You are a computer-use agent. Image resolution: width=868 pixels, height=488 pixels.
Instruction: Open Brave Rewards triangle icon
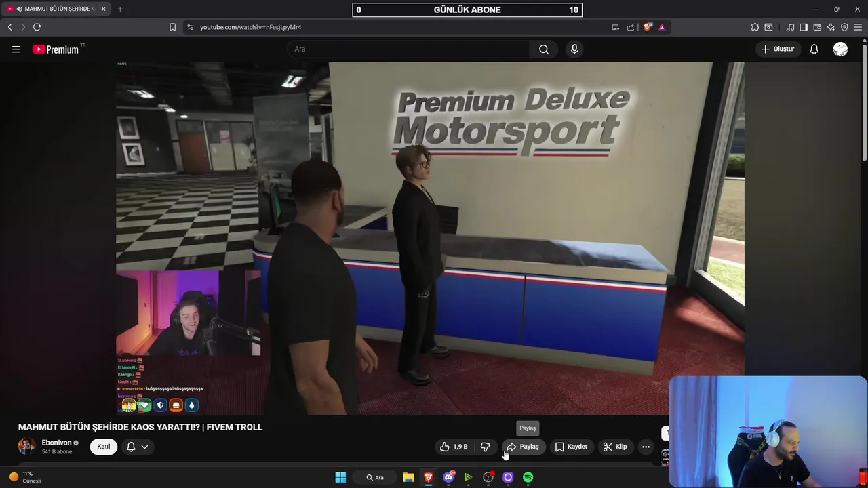[x=662, y=27]
